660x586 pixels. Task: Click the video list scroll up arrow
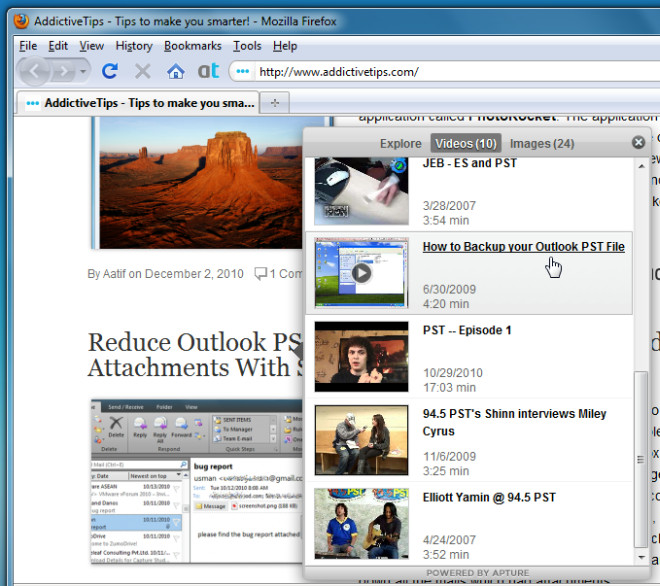pyautogui.click(x=641, y=166)
